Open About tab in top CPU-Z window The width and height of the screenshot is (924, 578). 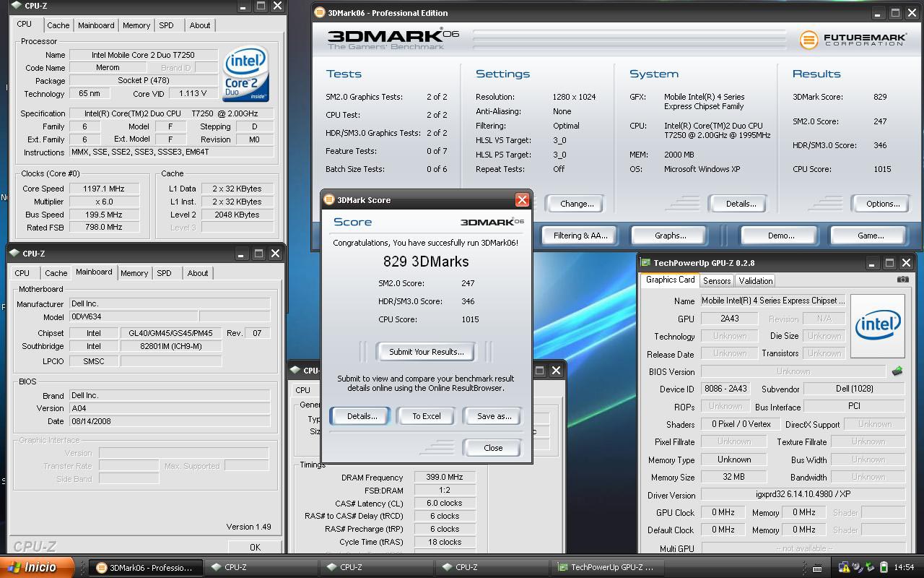200,25
